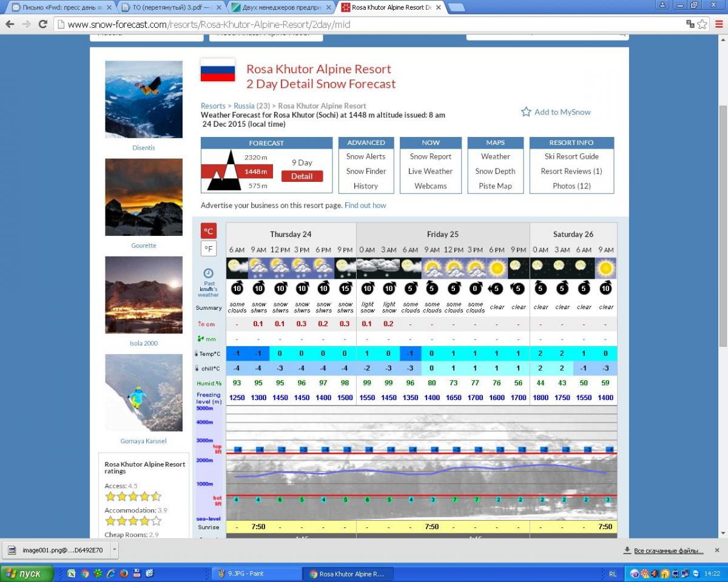
Task: Open Snow Alerts under Advanced
Action: pos(366,156)
